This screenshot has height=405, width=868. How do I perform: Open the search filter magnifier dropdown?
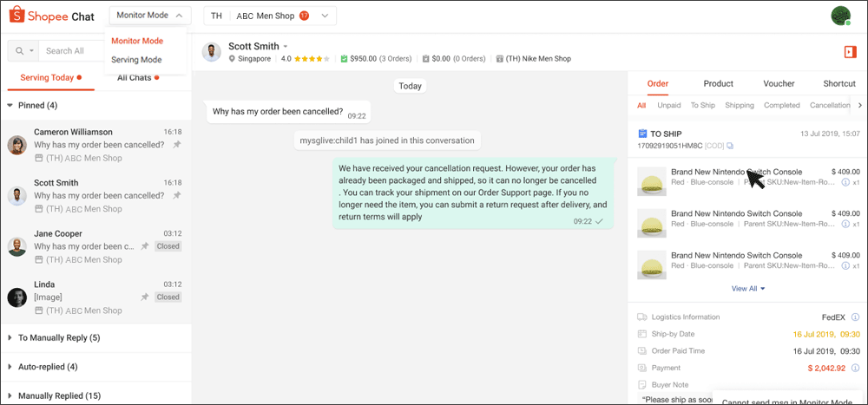coord(24,51)
